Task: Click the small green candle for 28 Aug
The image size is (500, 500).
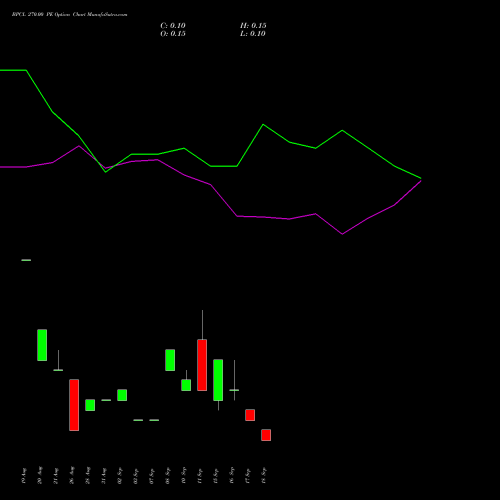Action: [x=90, y=405]
